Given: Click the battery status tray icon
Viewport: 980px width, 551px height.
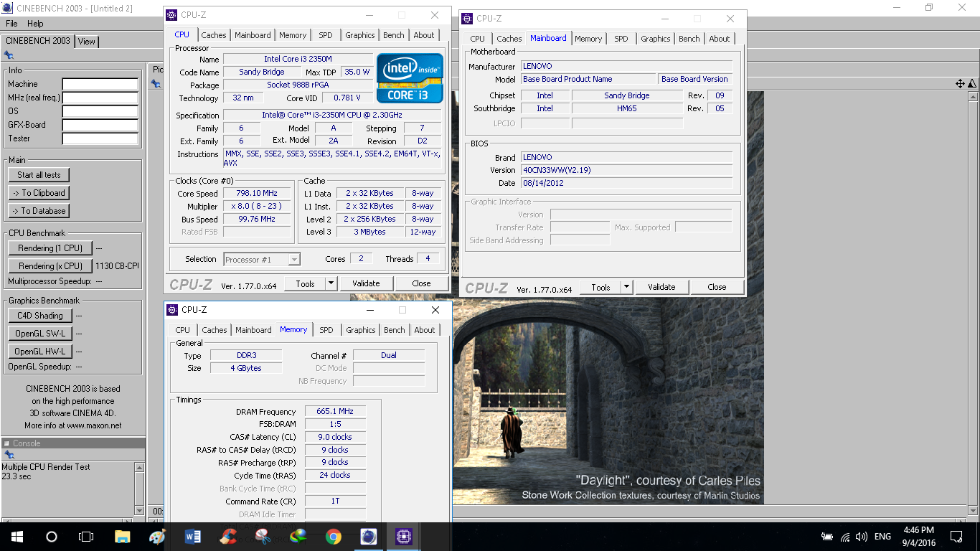Looking at the screenshot, I should (x=827, y=537).
